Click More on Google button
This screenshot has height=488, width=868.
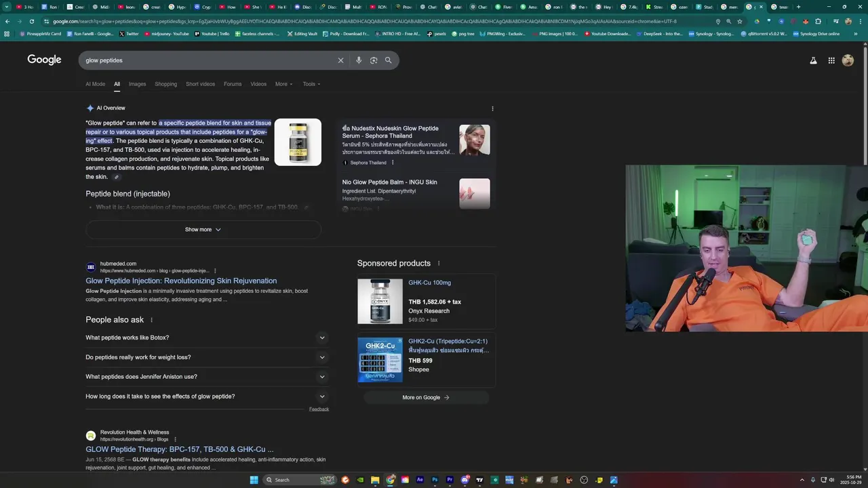[426, 397]
